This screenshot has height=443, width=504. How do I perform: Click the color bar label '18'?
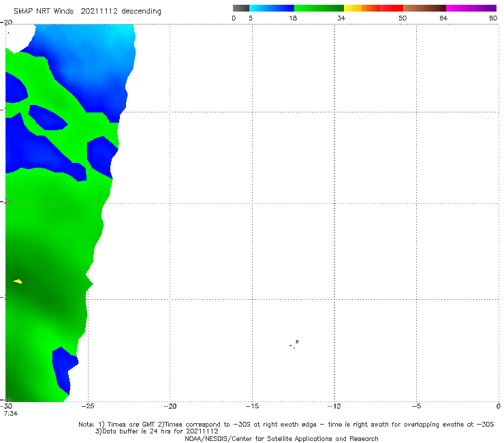293,18
